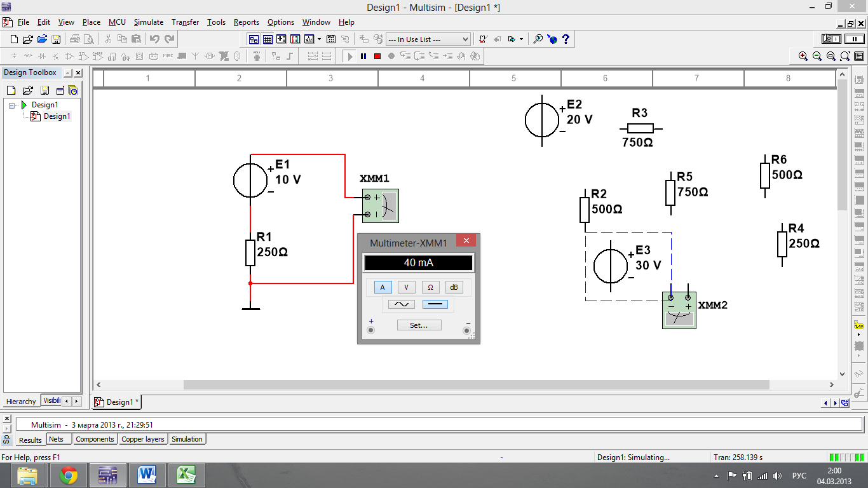
Task: Place a Transistor component icon
Action: coord(55,56)
